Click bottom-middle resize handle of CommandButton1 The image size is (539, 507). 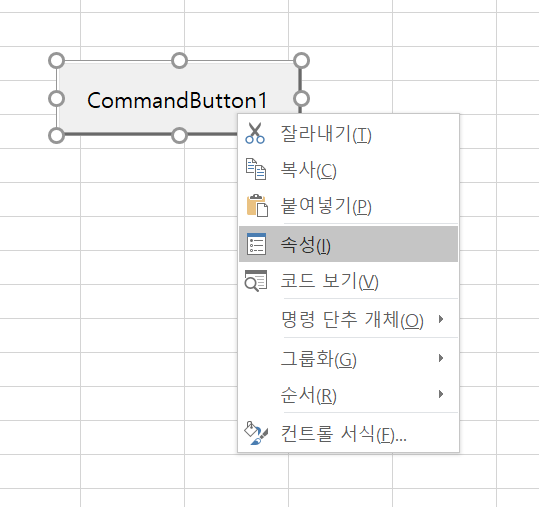179,135
